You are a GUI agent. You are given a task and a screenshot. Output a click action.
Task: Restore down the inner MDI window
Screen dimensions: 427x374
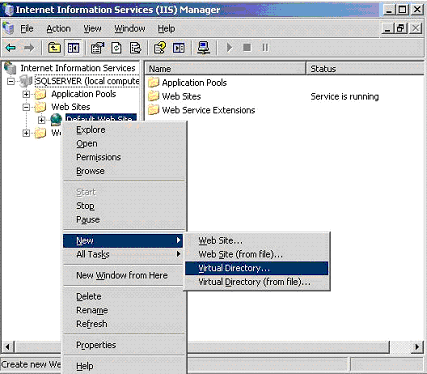tap(401, 28)
